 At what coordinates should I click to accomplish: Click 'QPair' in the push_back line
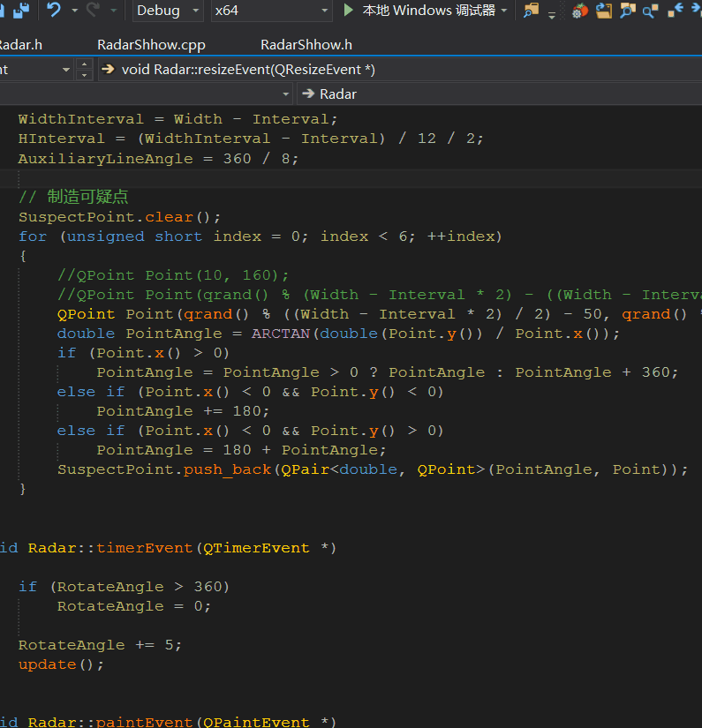pos(306,469)
